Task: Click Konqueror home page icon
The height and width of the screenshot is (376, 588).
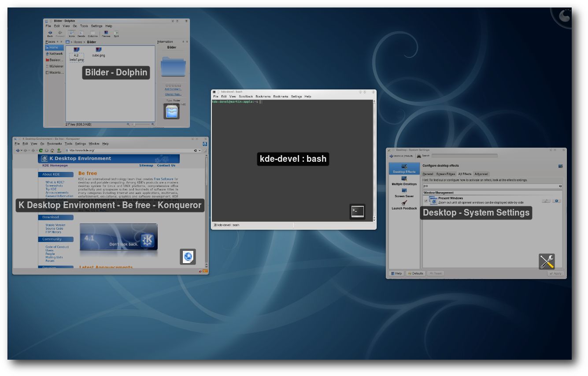Action: tap(52, 150)
